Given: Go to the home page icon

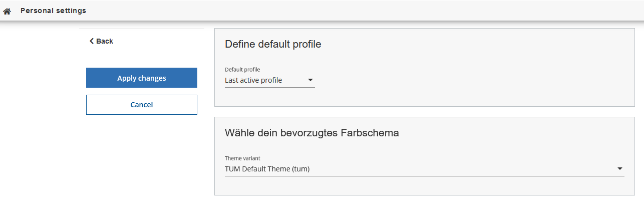Looking at the screenshot, I should (7, 11).
